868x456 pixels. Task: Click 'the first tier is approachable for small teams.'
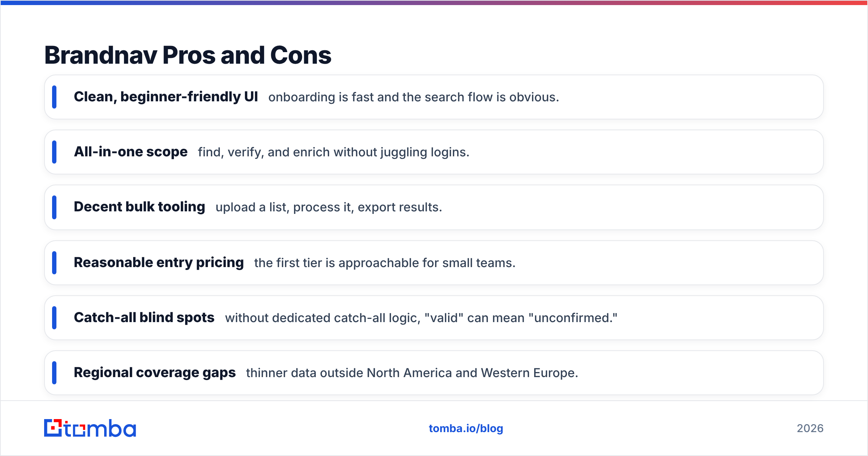pyautogui.click(x=385, y=263)
